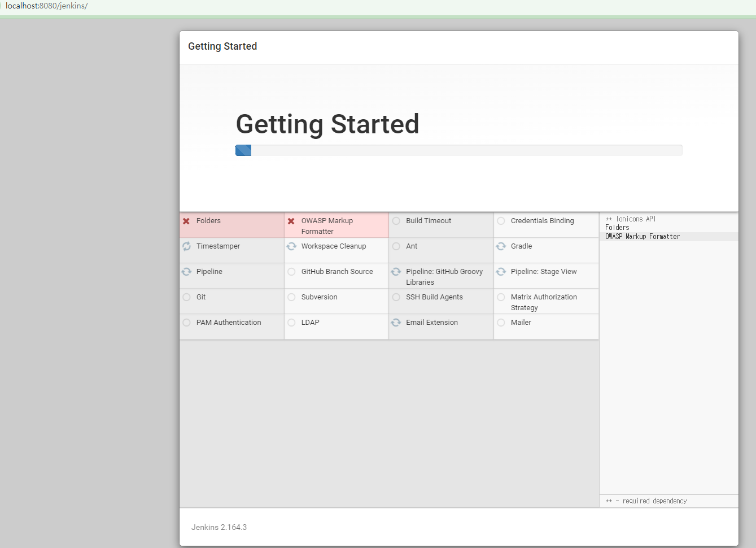
Task: Click the pending circle icon beside Mailer
Action: (501, 323)
